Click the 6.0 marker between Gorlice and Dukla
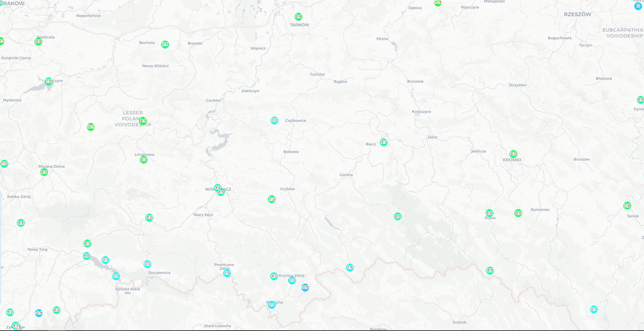The height and width of the screenshot is (331, 644). click(398, 216)
